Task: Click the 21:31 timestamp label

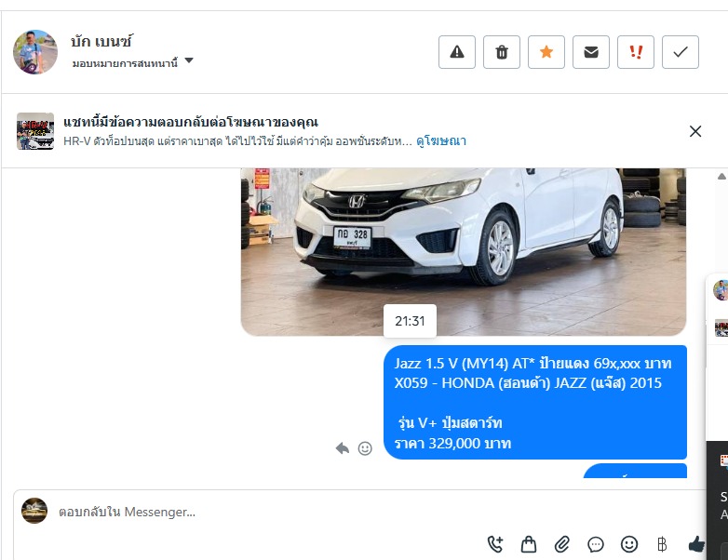Action: [x=410, y=321]
